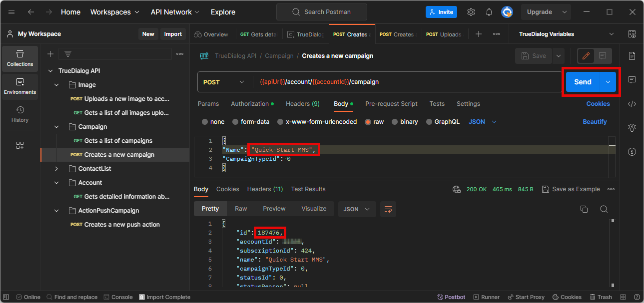Viewport: 644px width, 303px height.
Task: Open Postman settings gear
Action: coord(471,12)
